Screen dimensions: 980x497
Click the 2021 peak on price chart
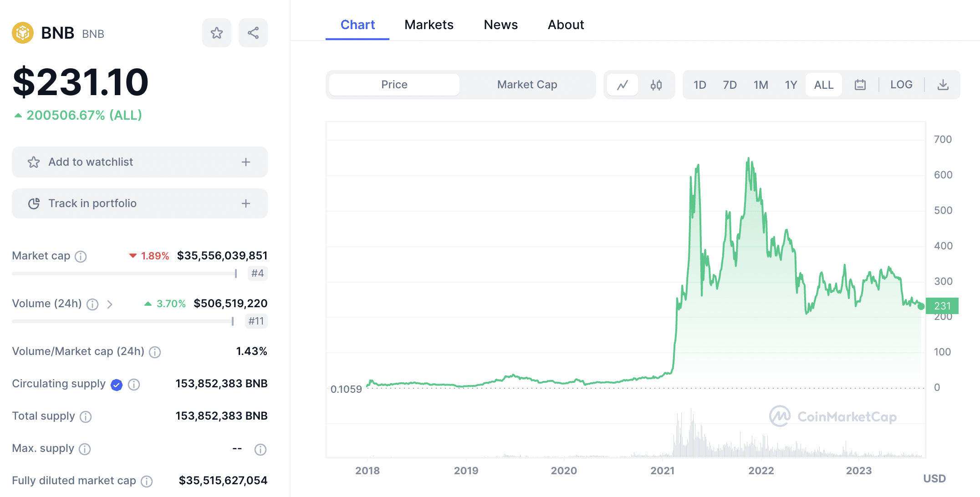748,159
